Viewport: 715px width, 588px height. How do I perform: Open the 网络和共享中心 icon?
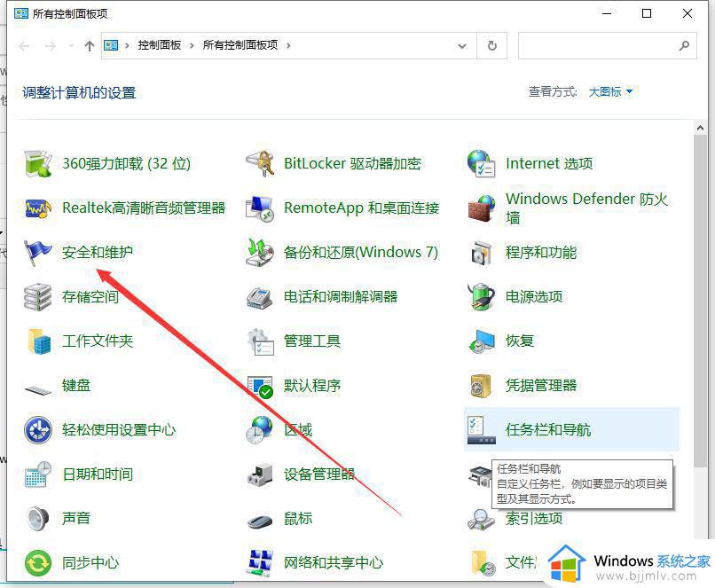pyautogui.click(x=259, y=563)
